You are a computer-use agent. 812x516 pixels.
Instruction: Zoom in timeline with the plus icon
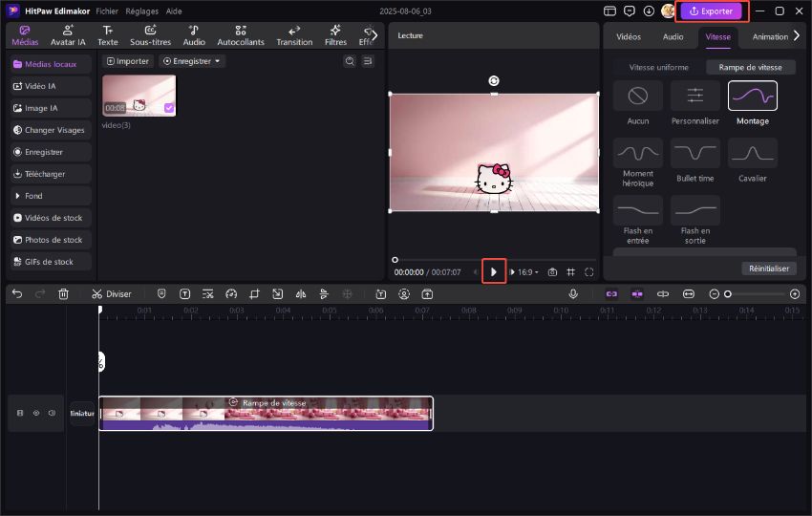(795, 293)
